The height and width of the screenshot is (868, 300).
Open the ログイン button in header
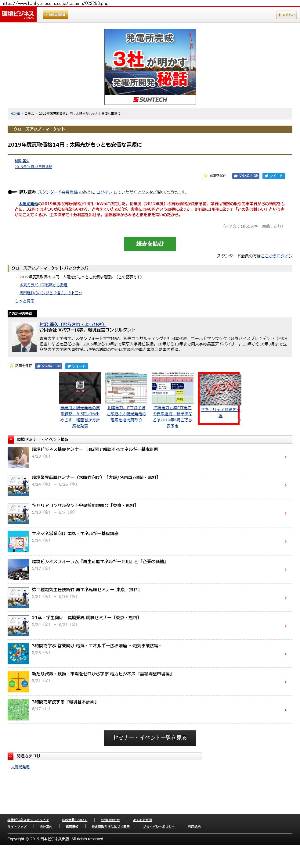point(287,15)
